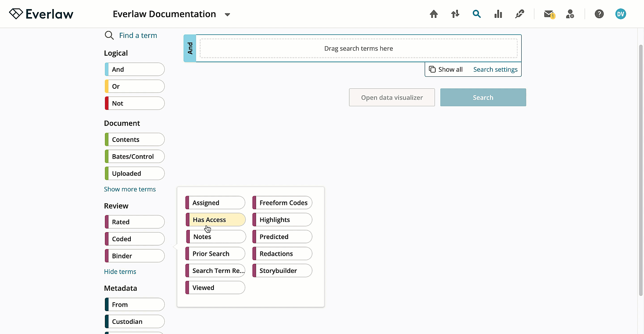The width and height of the screenshot is (644, 334).
Task: Open the home icon in the top toolbar
Action: click(433, 14)
